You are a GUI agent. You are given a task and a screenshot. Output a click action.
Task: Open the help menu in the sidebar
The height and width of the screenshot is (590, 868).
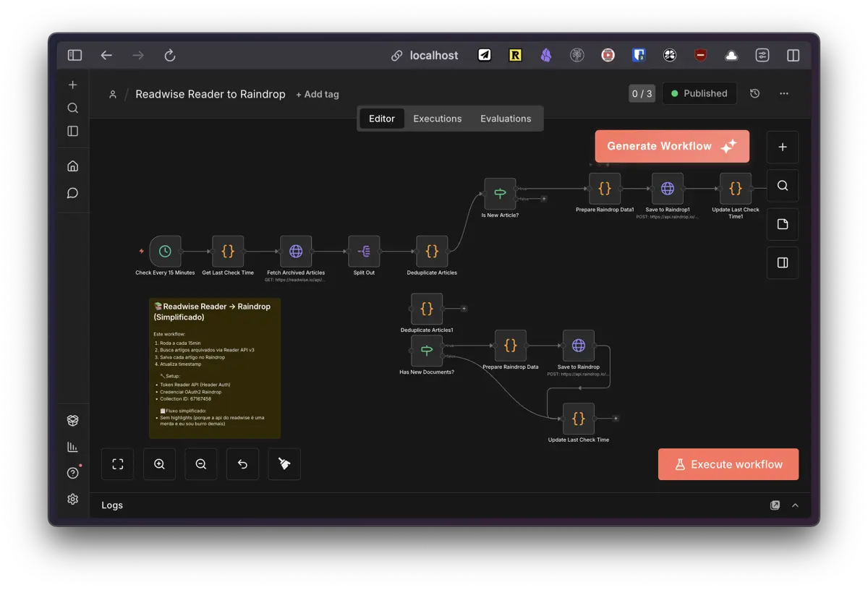click(72, 473)
